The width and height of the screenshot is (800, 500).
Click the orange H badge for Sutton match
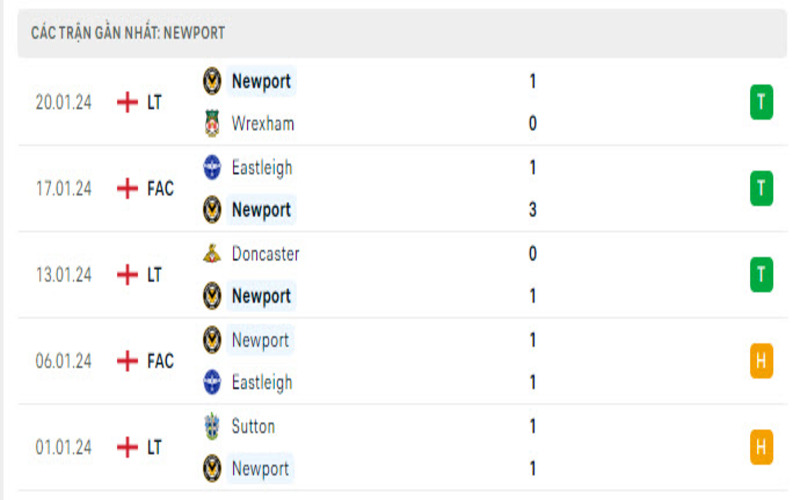(x=761, y=447)
